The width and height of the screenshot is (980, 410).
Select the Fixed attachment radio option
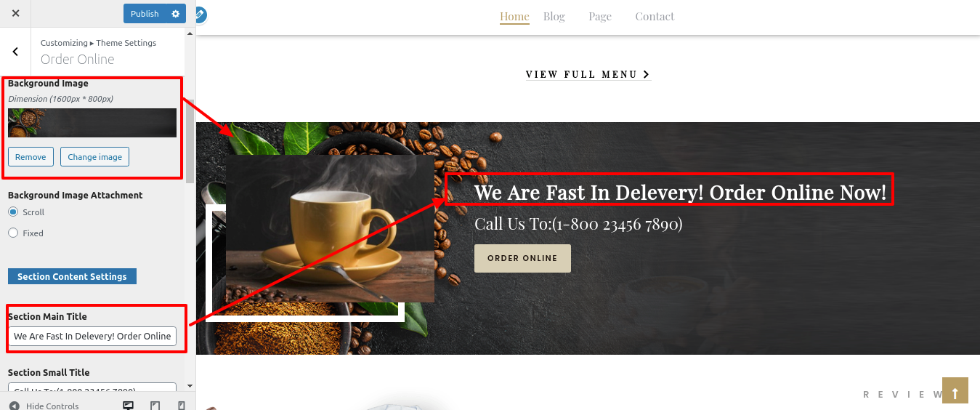(x=13, y=233)
